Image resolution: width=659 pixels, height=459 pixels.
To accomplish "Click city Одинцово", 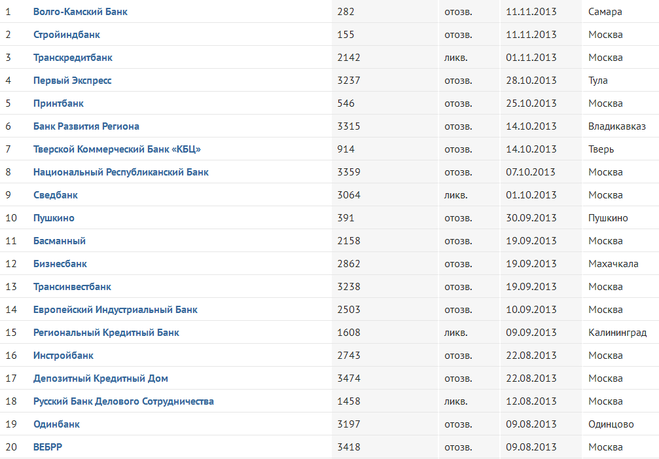I will 611,424.
